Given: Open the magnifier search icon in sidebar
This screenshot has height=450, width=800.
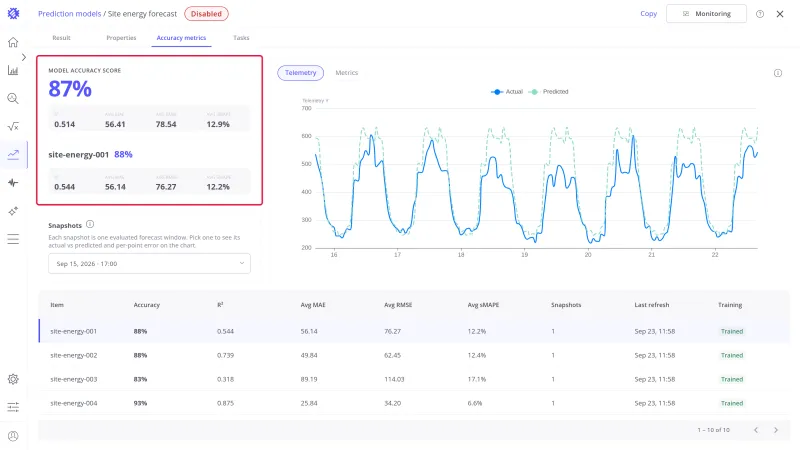Looking at the screenshot, I should 13,98.
